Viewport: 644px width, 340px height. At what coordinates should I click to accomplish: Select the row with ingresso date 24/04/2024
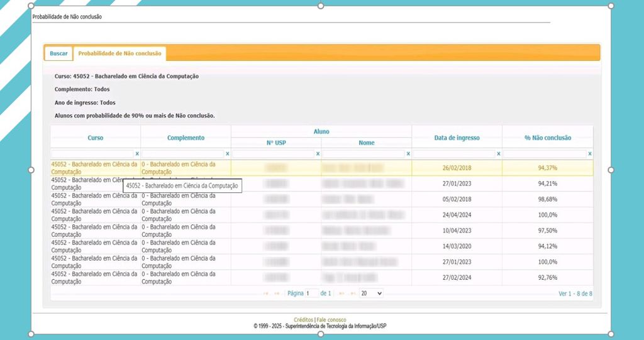(x=457, y=215)
